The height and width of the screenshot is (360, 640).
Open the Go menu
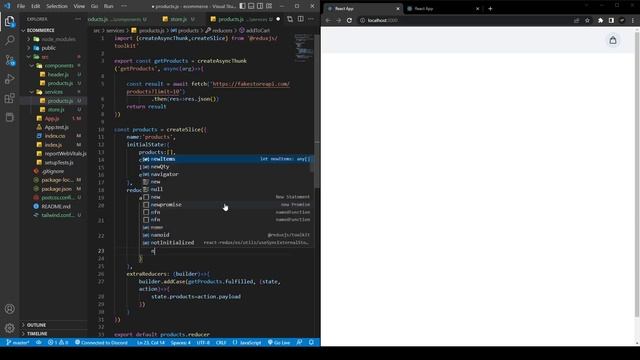coord(94,6)
